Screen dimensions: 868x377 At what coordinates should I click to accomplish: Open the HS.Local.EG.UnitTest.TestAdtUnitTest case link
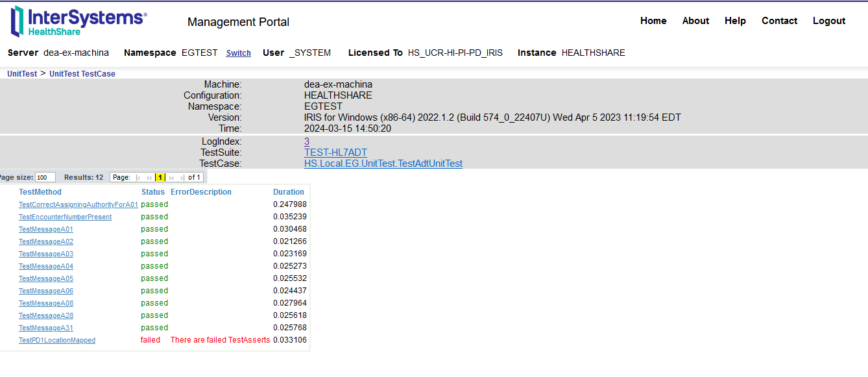pyautogui.click(x=383, y=163)
